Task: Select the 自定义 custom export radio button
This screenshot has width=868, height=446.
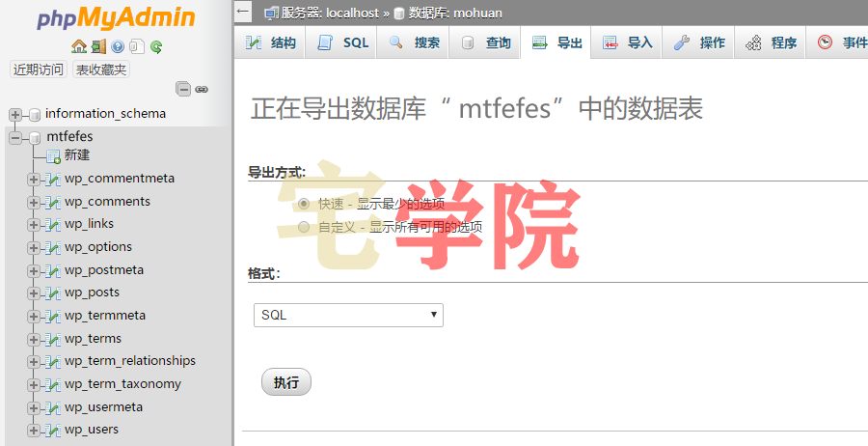Action: [304, 227]
